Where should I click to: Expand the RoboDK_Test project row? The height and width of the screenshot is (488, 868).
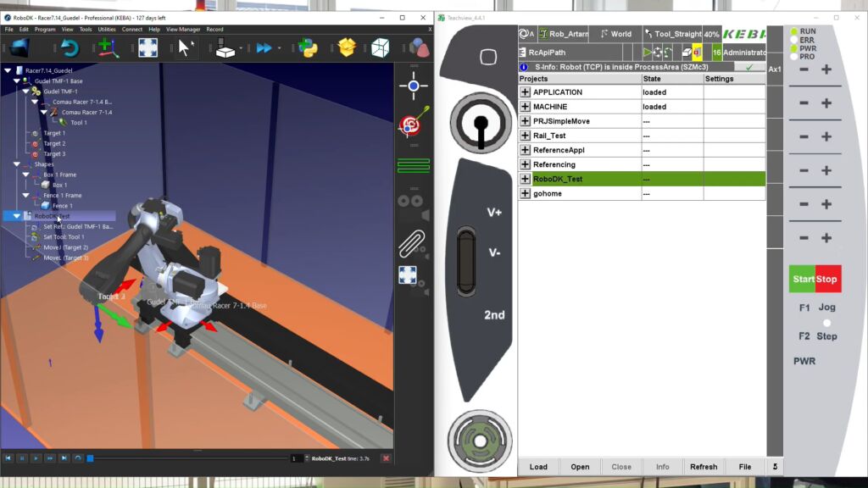coord(526,179)
